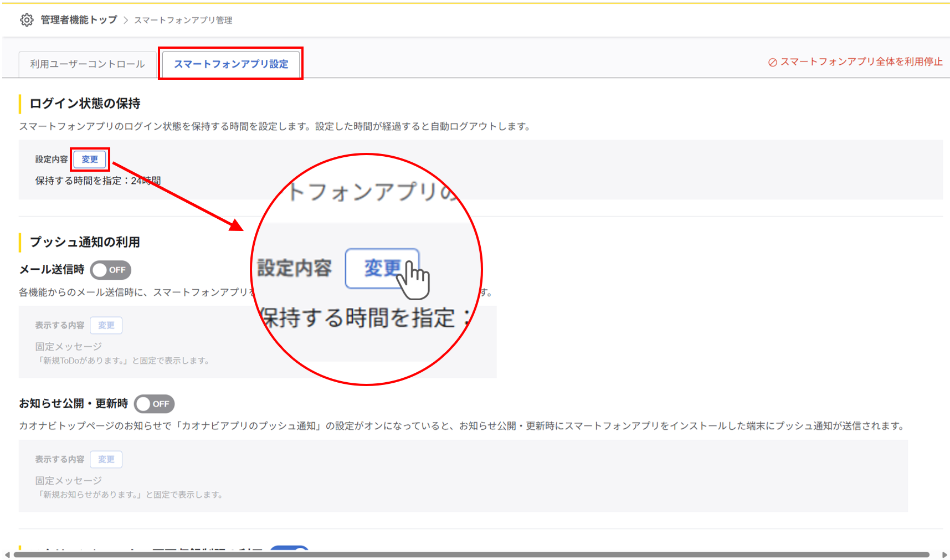Enable the お知らせ公開・更新時 switch
Screen dimensions: 950x560
tap(155, 404)
